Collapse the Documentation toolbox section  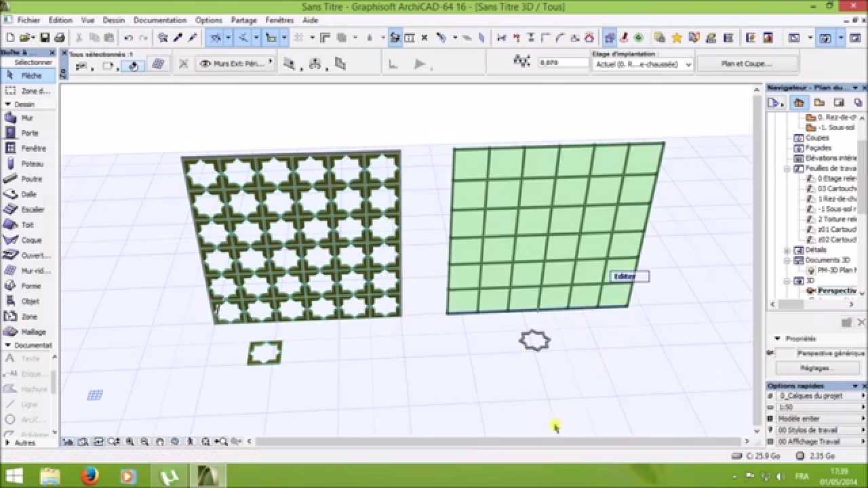pos(7,345)
